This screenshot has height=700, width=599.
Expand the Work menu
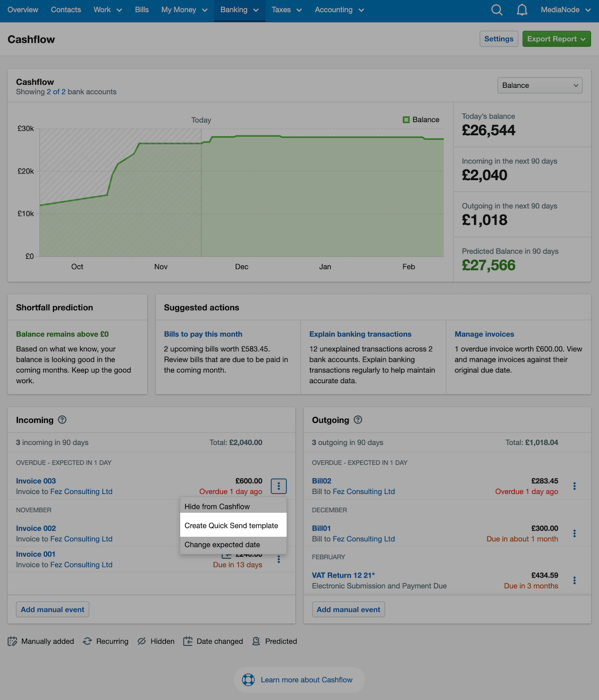tap(108, 10)
